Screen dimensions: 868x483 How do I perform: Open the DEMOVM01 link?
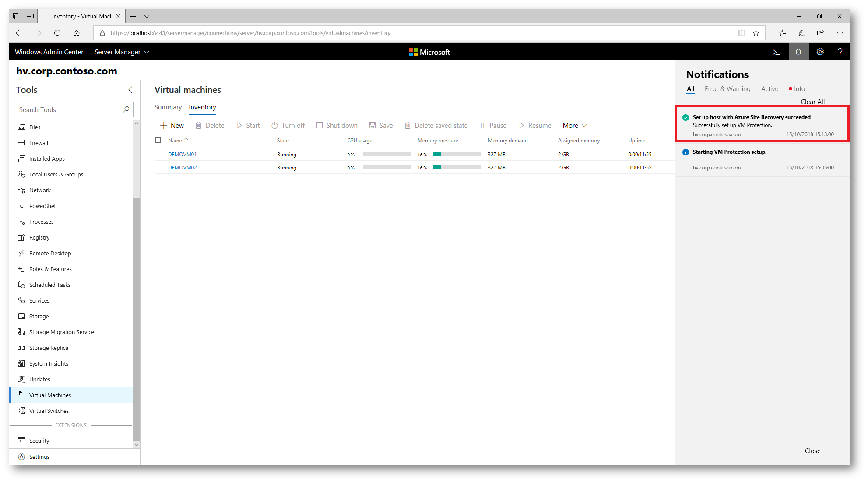182,155
